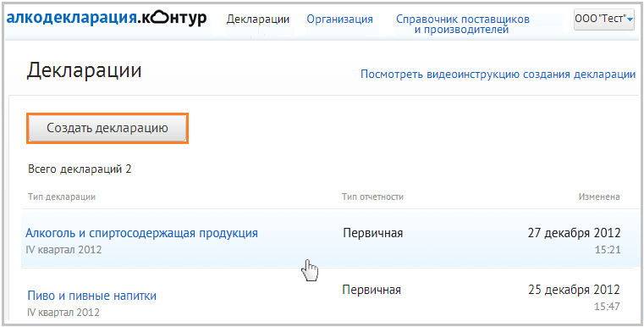Select the 27 декабря 2012 date cell
This screenshot has width=644, height=327.
[574, 233]
